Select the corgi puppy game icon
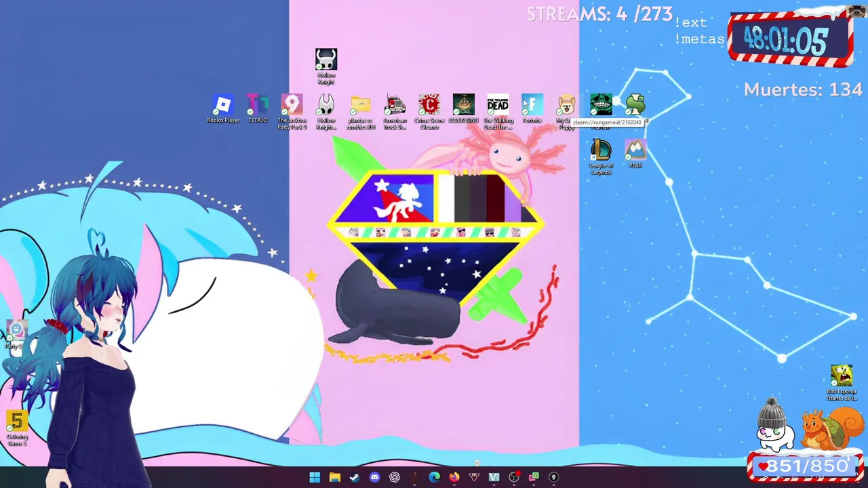Screen dimensions: 868x488 click(x=566, y=112)
